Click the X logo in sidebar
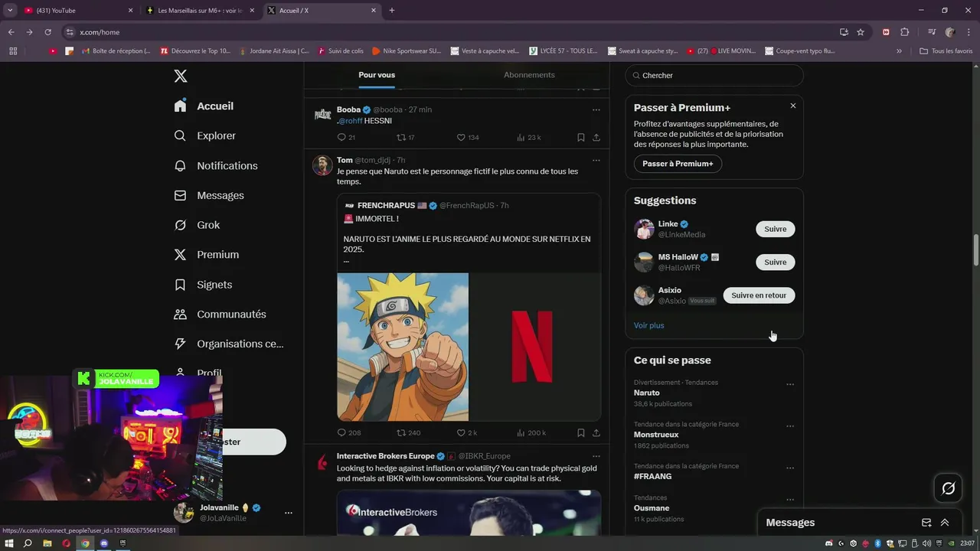Image resolution: width=980 pixels, height=551 pixels. point(180,76)
